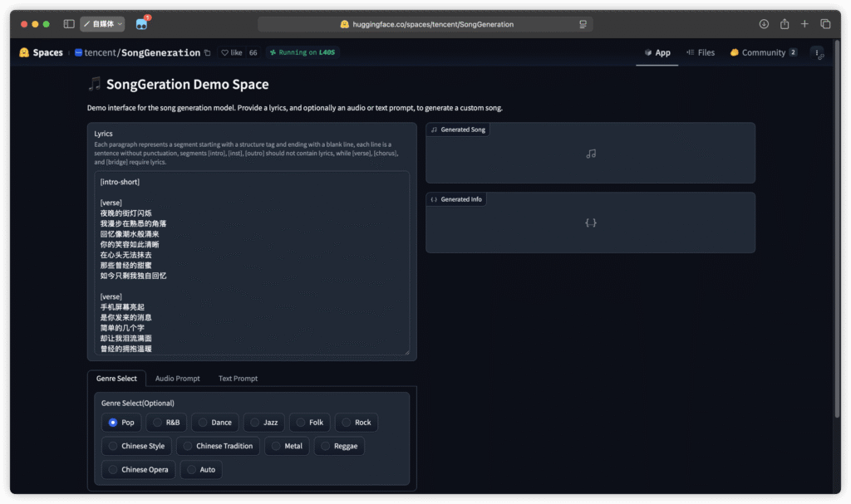The width and height of the screenshot is (851, 504).
Task: Open the tencent organization link
Action: coord(101,52)
